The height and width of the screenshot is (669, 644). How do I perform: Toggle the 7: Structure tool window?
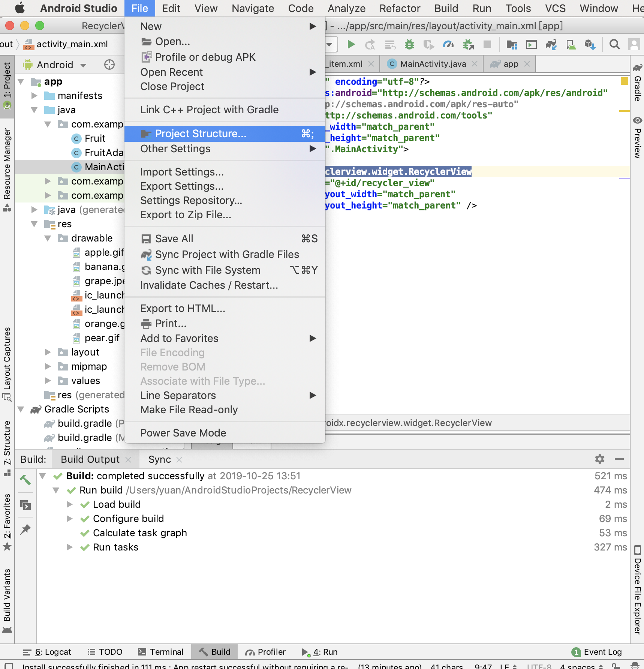coord(7,448)
